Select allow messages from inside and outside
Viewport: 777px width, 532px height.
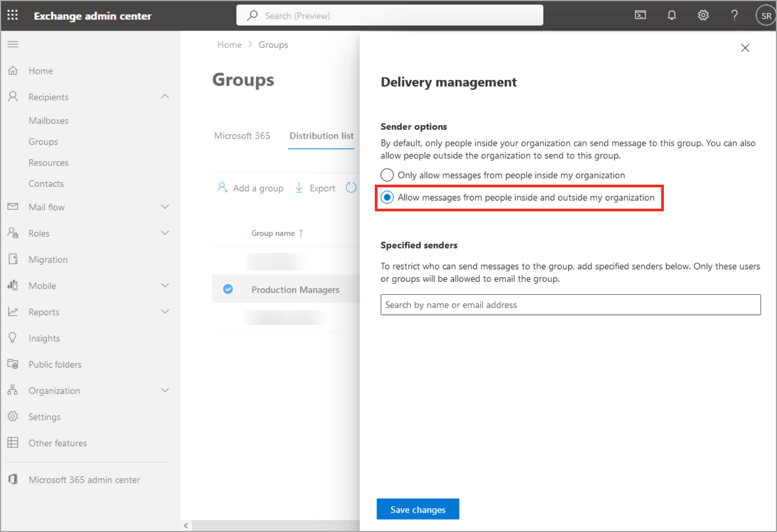coord(387,197)
